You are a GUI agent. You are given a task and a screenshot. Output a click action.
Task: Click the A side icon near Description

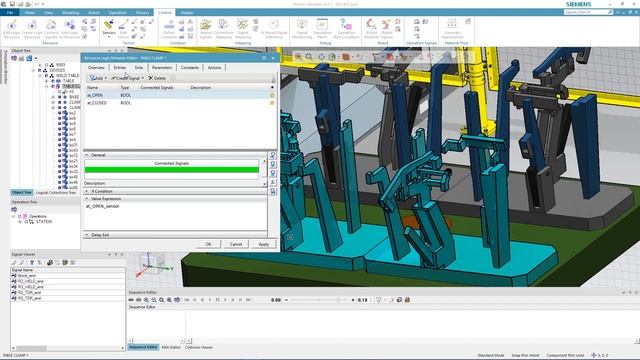tap(273, 182)
